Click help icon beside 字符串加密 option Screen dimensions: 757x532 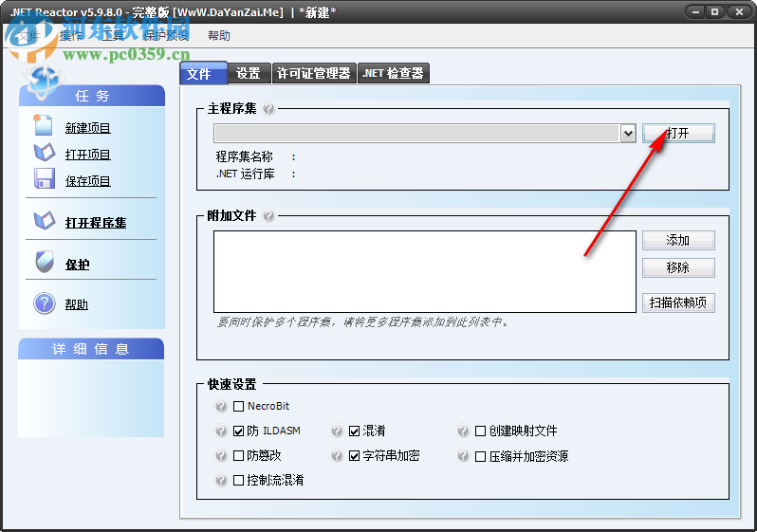337,455
